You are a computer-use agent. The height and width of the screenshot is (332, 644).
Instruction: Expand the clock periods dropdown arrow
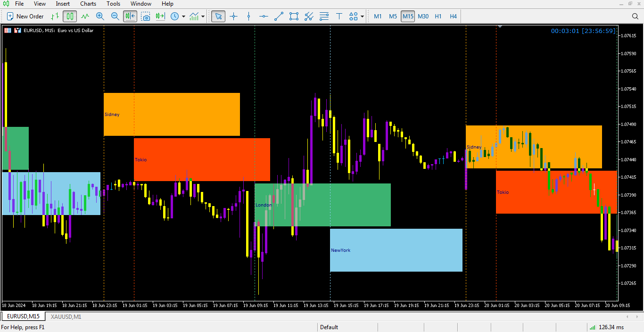[183, 17]
